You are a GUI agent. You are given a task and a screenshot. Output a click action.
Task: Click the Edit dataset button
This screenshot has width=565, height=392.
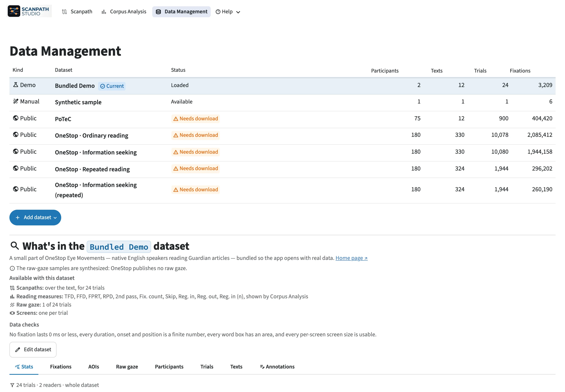33,349
